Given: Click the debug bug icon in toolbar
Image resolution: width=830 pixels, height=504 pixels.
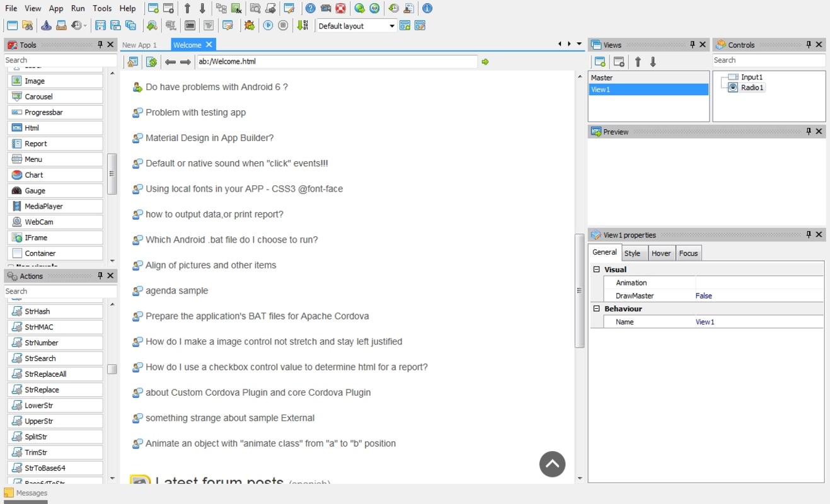Looking at the screenshot, I should [250, 26].
